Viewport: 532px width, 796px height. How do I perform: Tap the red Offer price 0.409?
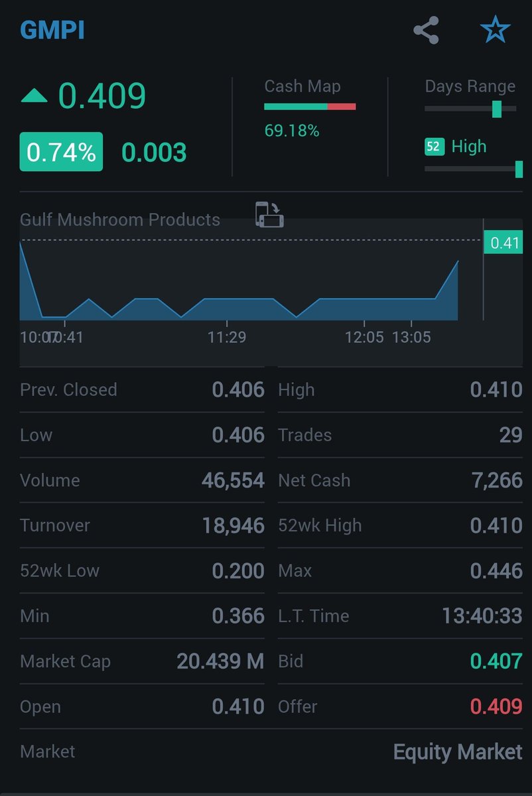(x=496, y=706)
